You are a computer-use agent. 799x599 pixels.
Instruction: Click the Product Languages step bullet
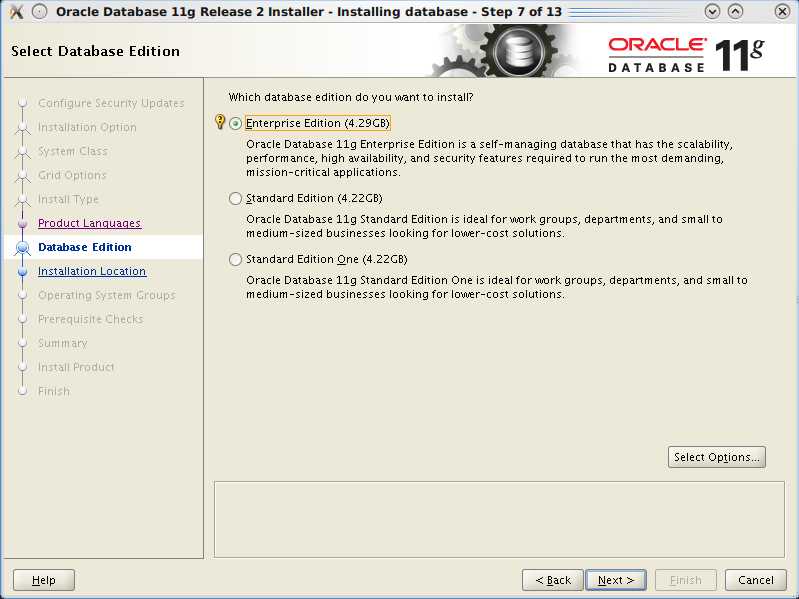(x=22, y=223)
